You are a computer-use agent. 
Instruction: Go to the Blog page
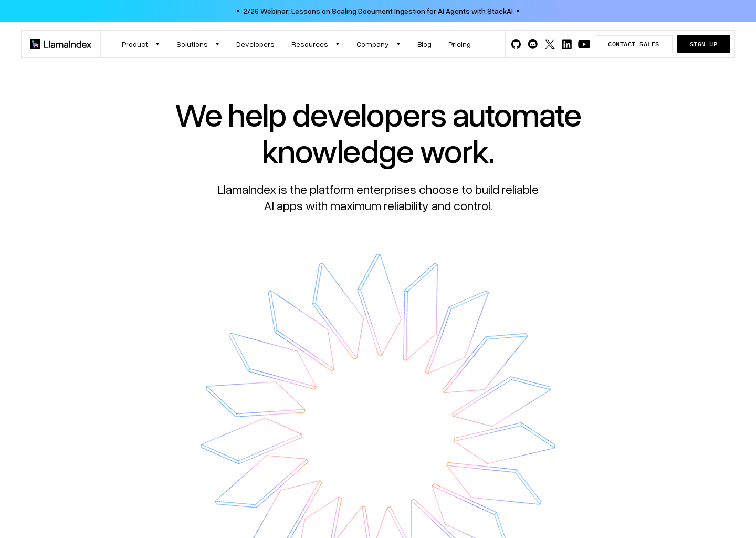pos(424,44)
